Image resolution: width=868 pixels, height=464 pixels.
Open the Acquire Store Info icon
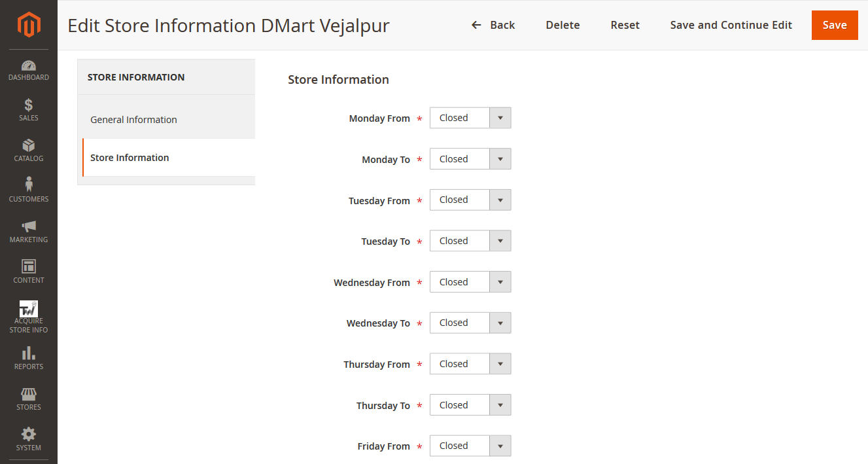pyautogui.click(x=29, y=308)
